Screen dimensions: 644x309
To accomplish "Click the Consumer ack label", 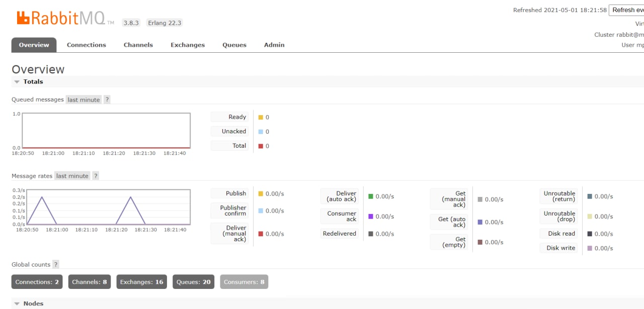I will pyautogui.click(x=340, y=217).
